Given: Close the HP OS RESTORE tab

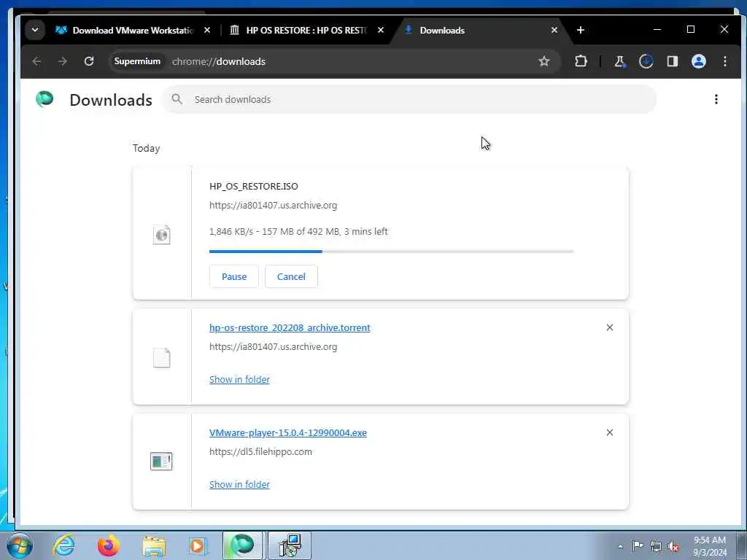Looking at the screenshot, I should point(381,30).
